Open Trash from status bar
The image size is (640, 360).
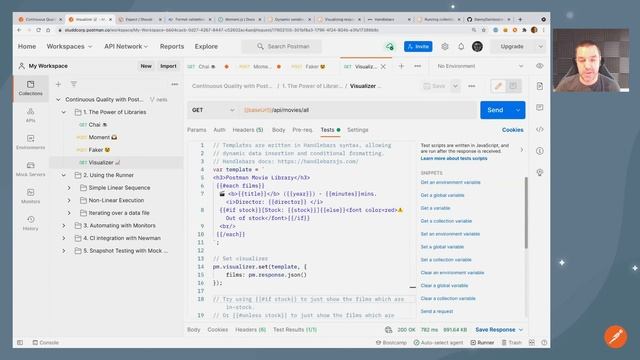tap(511, 342)
